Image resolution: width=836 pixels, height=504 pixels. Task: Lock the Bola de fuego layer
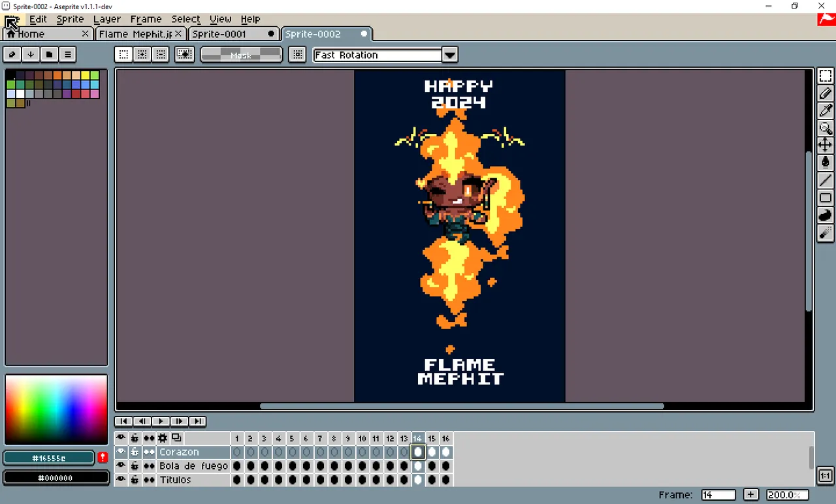pos(135,465)
